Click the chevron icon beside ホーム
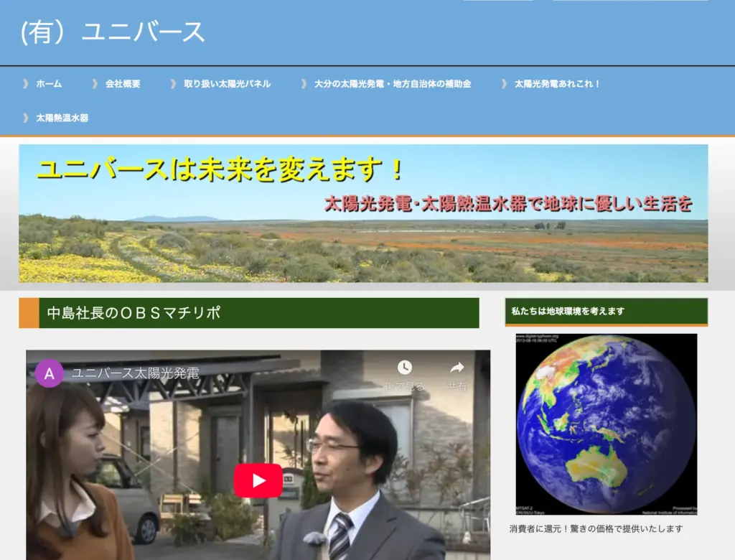The width and height of the screenshot is (735, 560). click(26, 84)
